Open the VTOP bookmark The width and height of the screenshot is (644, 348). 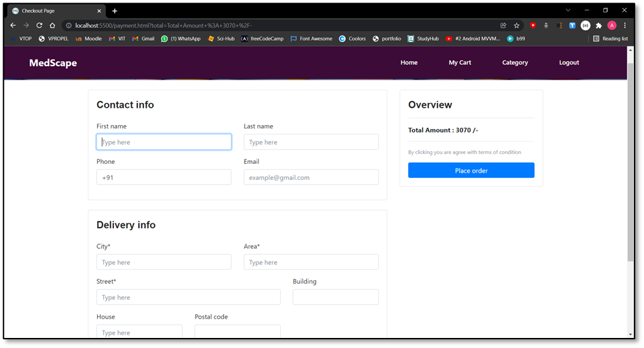pos(21,39)
